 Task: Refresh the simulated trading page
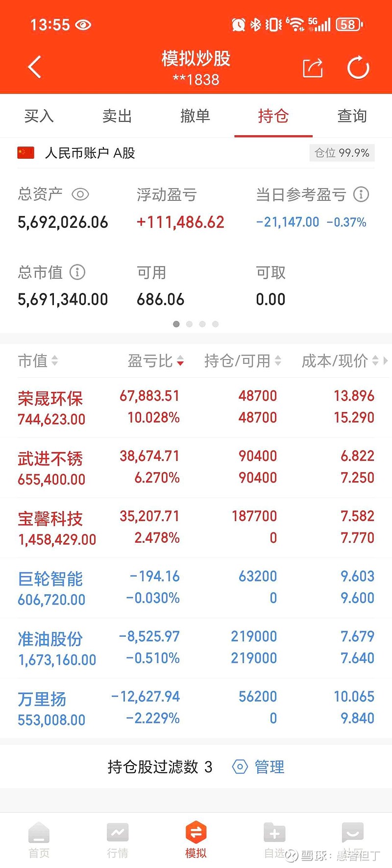tap(358, 68)
